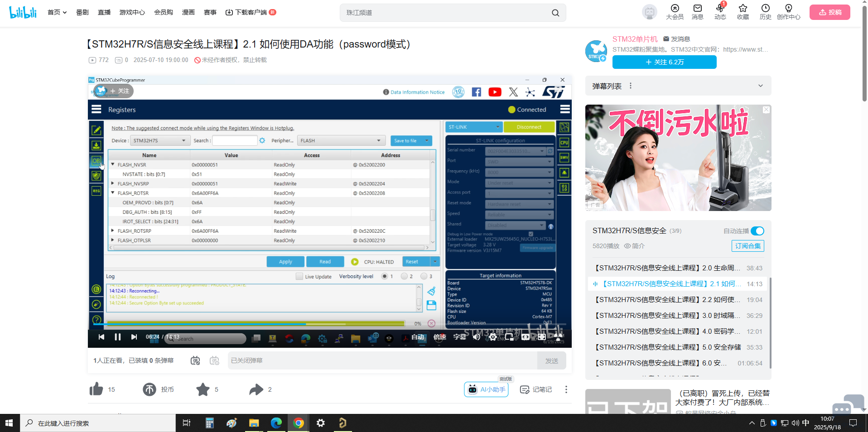Click 发消息 to message the uploader
This screenshot has height=432, width=868.
tap(676, 39)
